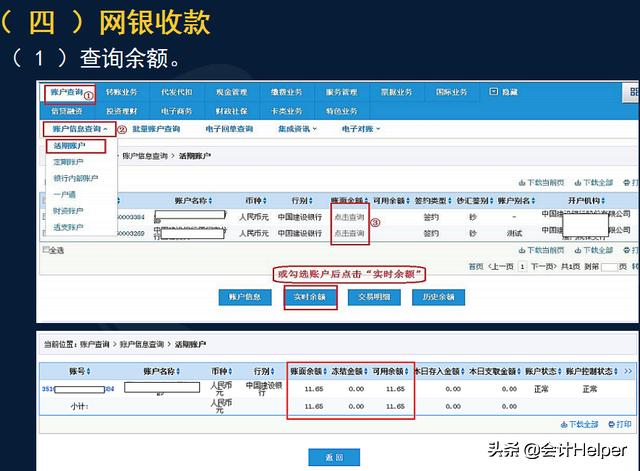This screenshot has width=640, height=471.
Task: Expand the 账户信息查询 submenu arrow
Action: point(105,129)
